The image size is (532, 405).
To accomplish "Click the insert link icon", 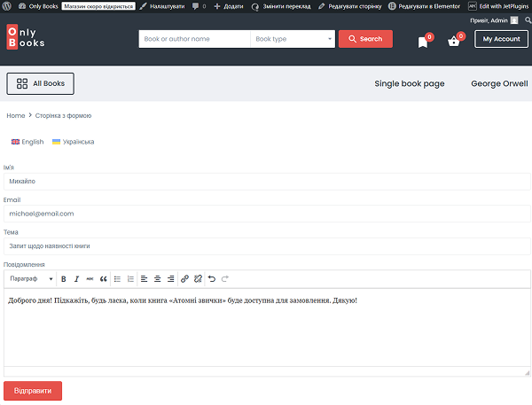I will tap(184, 279).
